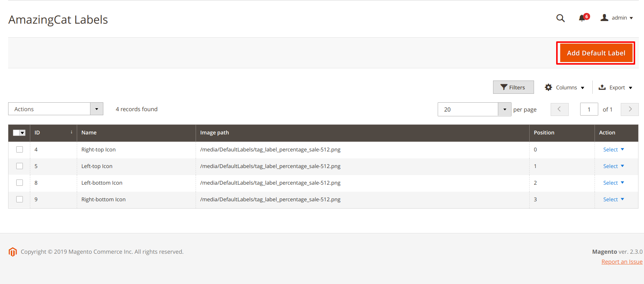Open Select action for Right-top Icon
The height and width of the screenshot is (284, 644).
point(613,150)
